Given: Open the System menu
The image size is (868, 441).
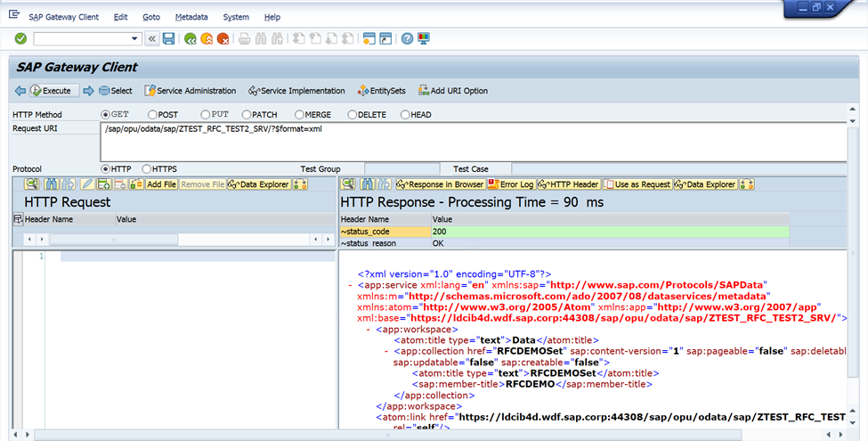Looking at the screenshot, I should pos(236,17).
